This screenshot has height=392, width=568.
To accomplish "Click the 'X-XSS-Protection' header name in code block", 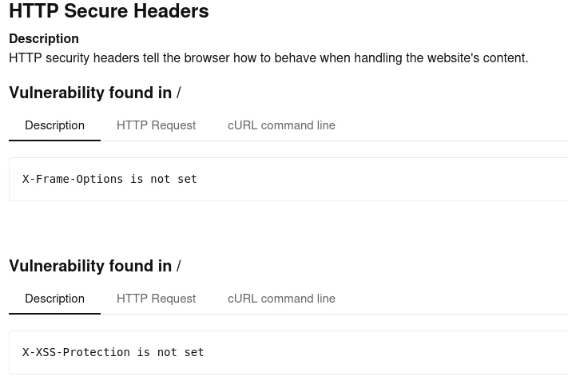I will (x=76, y=352).
